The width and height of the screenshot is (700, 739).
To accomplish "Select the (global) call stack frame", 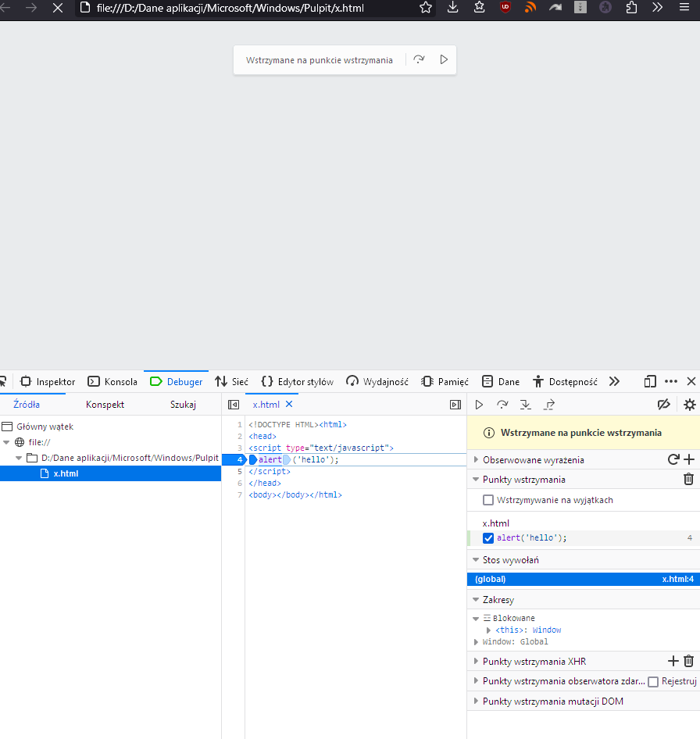I will (584, 579).
